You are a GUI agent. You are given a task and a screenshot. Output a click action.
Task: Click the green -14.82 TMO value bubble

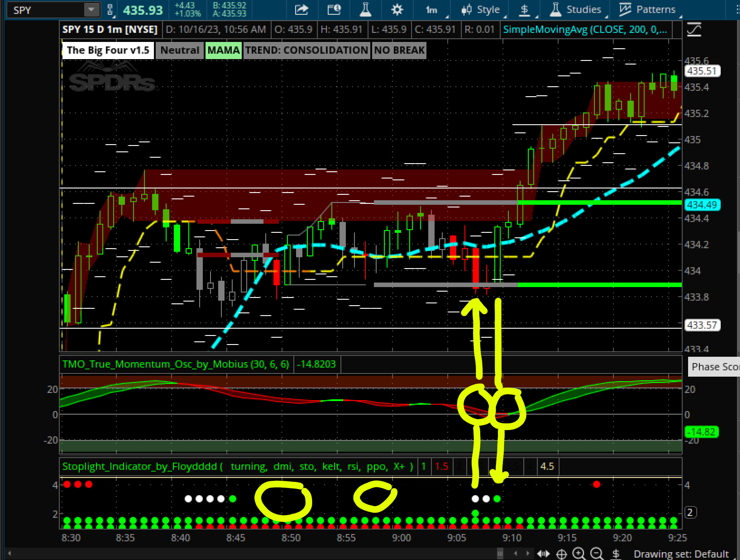tap(701, 432)
